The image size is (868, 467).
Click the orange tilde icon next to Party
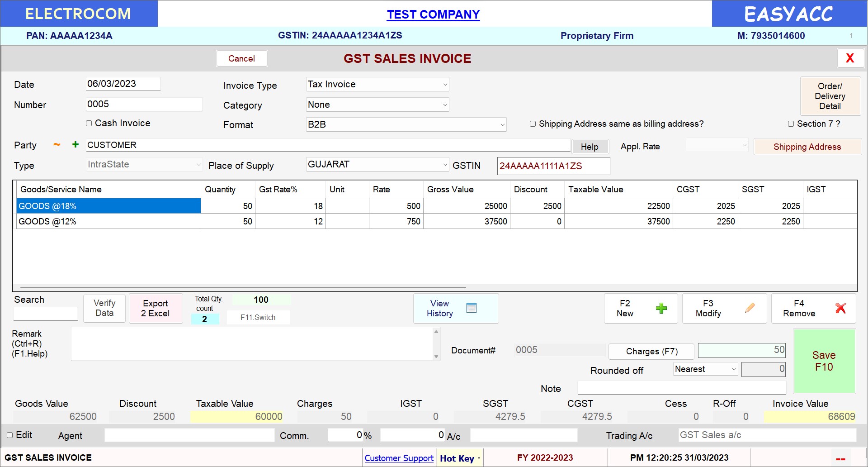tap(57, 145)
